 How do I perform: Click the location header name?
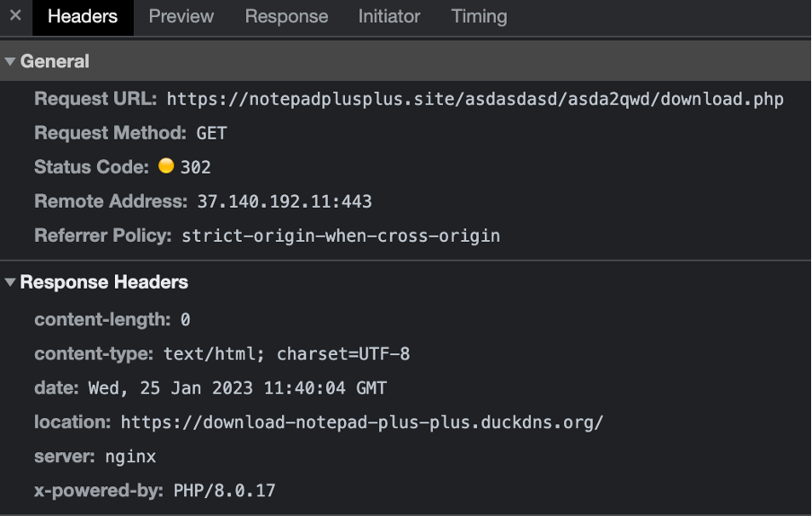[73, 423]
